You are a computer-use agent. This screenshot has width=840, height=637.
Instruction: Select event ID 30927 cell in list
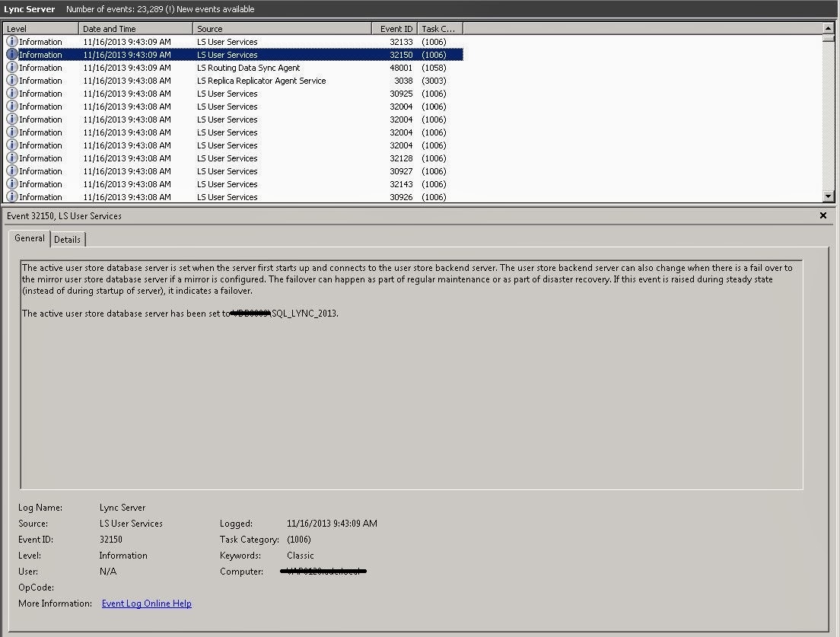point(401,171)
